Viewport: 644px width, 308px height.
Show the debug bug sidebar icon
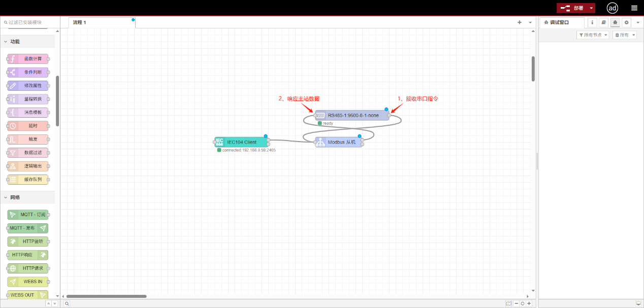[615, 22]
